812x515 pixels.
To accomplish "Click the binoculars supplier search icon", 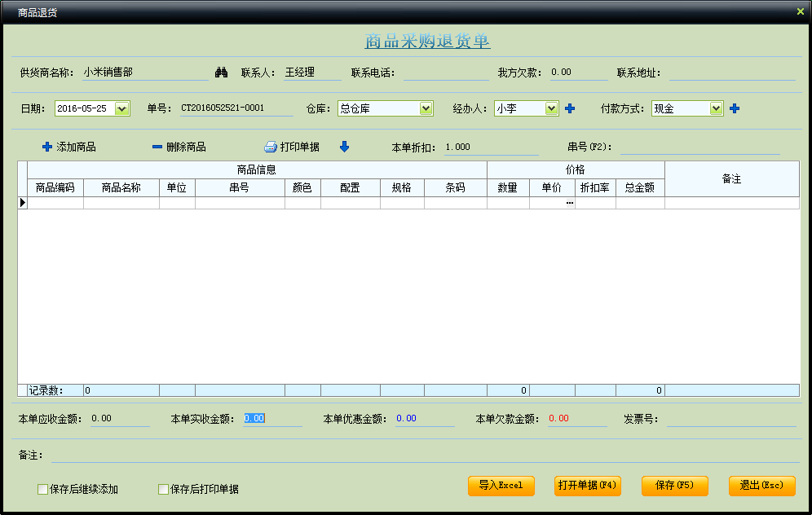I will click(x=221, y=73).
